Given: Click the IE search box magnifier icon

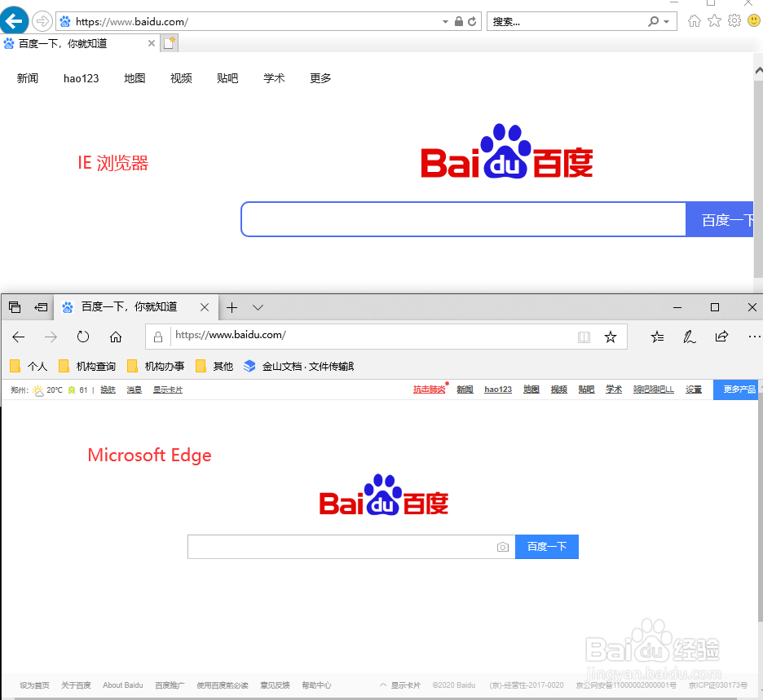Looking at the screenshot, I should point(654,21).
